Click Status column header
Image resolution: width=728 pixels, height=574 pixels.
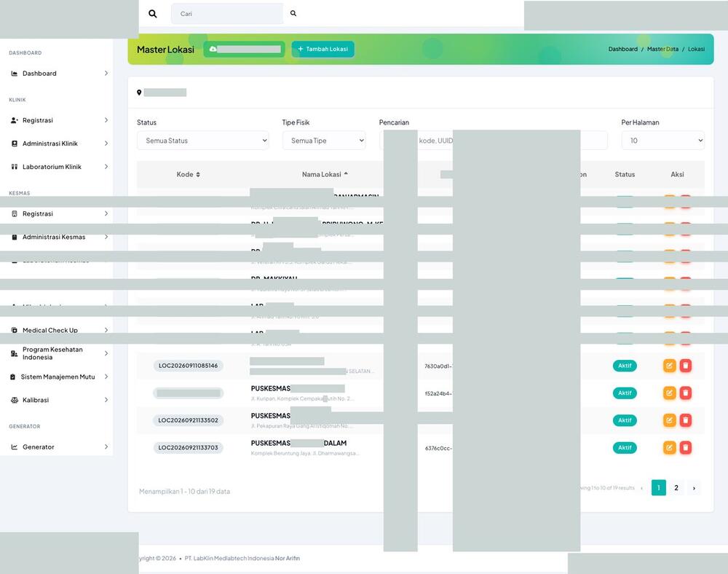click(625, 174)
